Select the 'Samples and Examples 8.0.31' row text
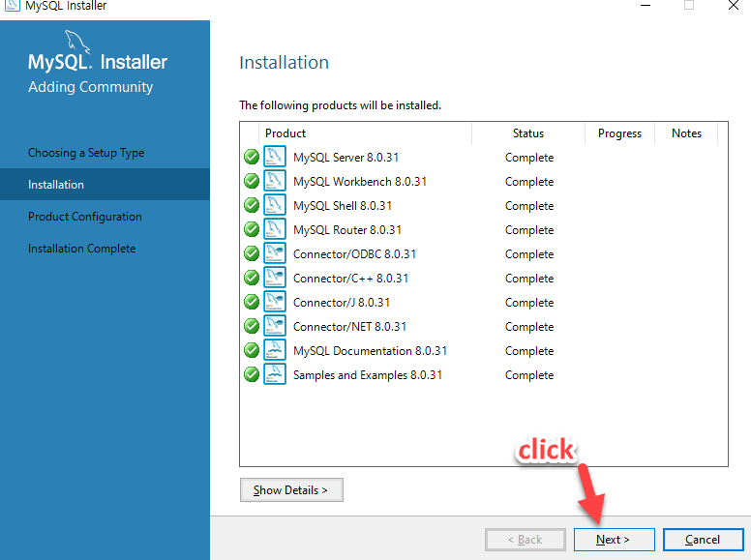 point(368,375)
